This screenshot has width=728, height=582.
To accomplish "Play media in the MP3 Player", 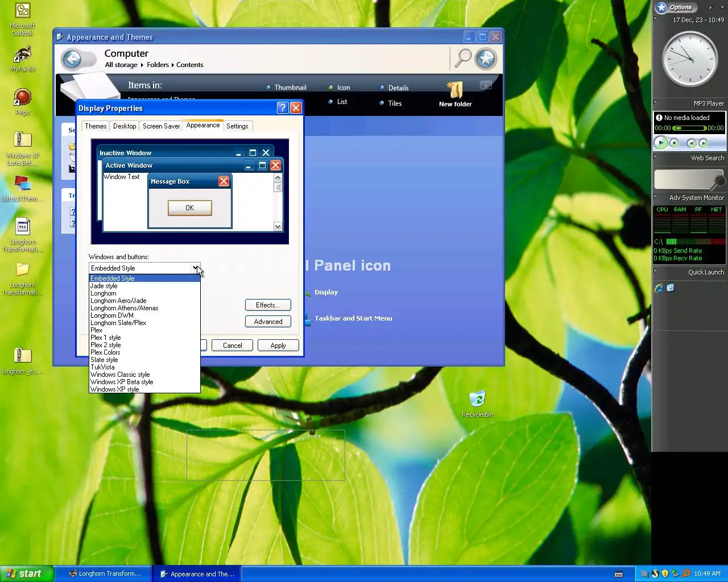I will point(660,143).
